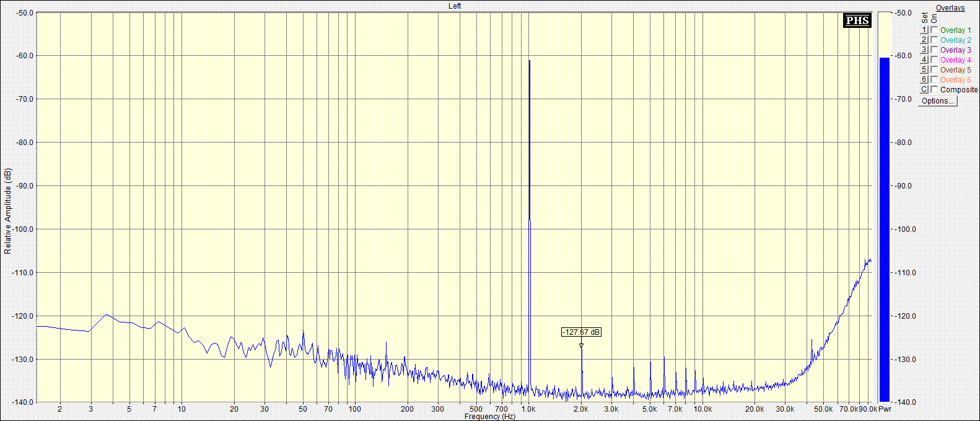Click the Overlay 3 purple label
This screenshot has width=980, height=421.
956,50
